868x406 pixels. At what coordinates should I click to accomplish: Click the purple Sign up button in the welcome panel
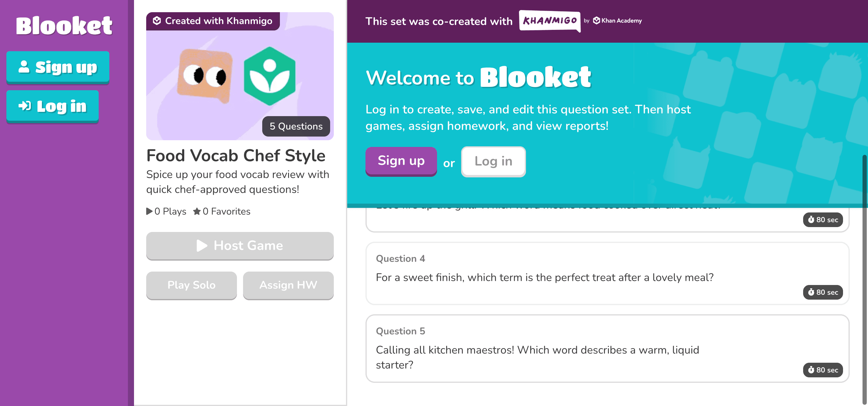pyautogui.click(x=401, y=161)
